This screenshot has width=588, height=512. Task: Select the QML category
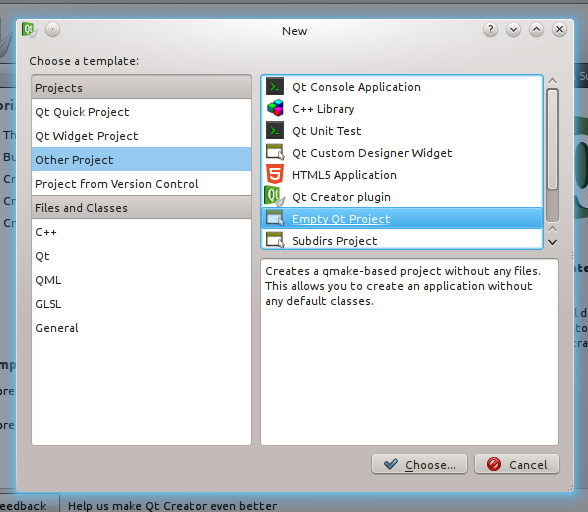pyautogui.click(x=141, y=280)
